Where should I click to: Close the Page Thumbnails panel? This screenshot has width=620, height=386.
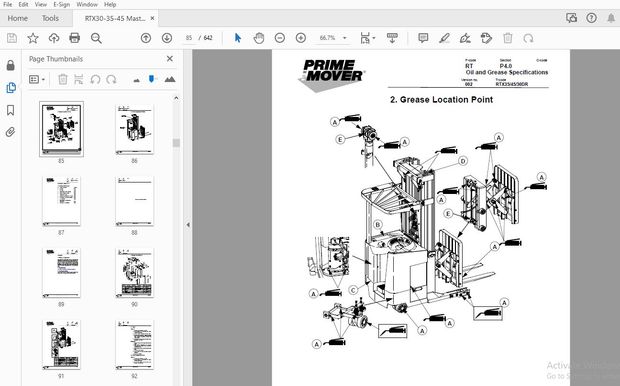pyautogui.click(x=170, y=59)
